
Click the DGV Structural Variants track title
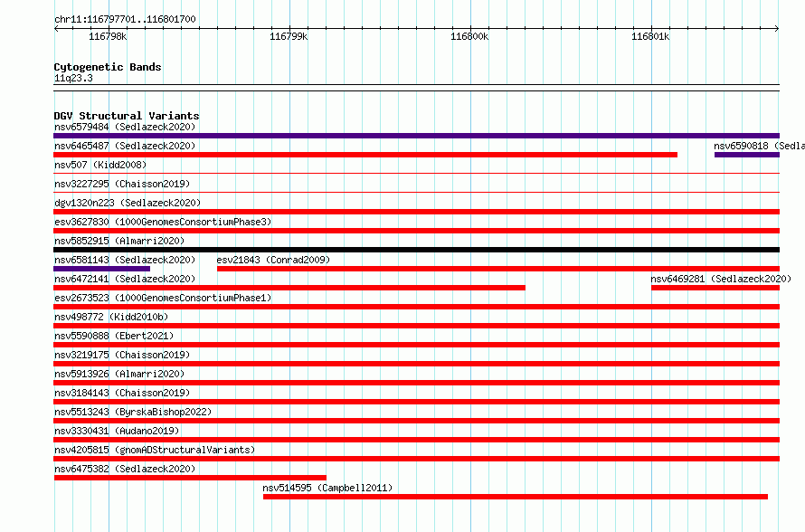click(127, 116)
